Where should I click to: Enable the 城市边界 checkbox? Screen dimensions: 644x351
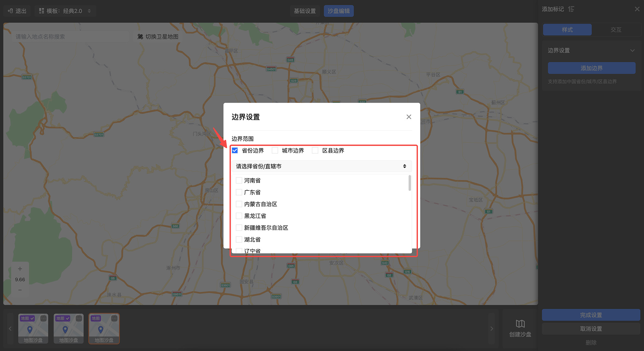click(275, 151)
